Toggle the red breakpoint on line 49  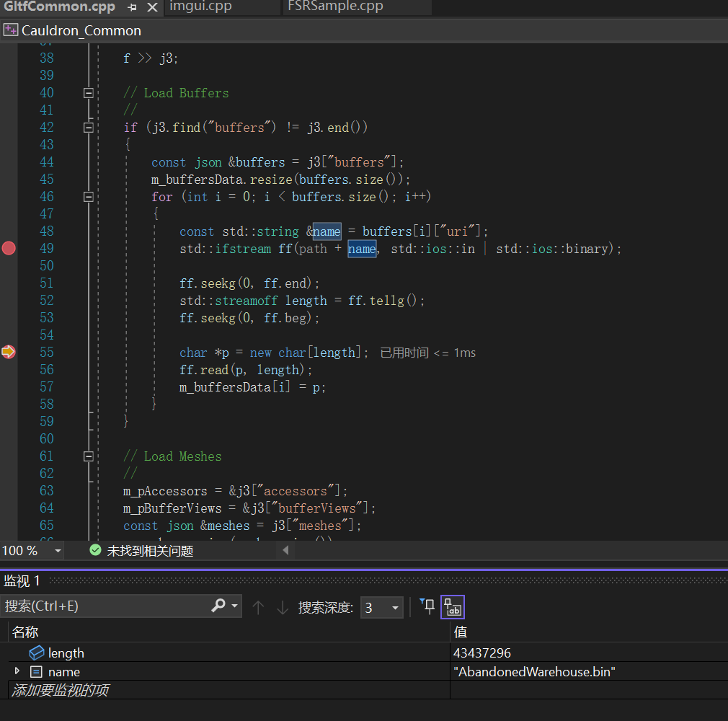click(9, 248)
